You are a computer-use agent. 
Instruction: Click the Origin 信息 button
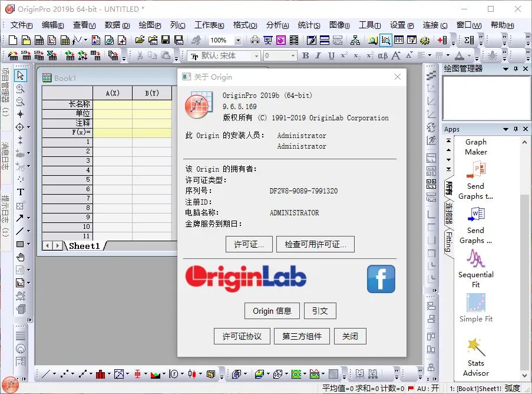pos(272,311)
